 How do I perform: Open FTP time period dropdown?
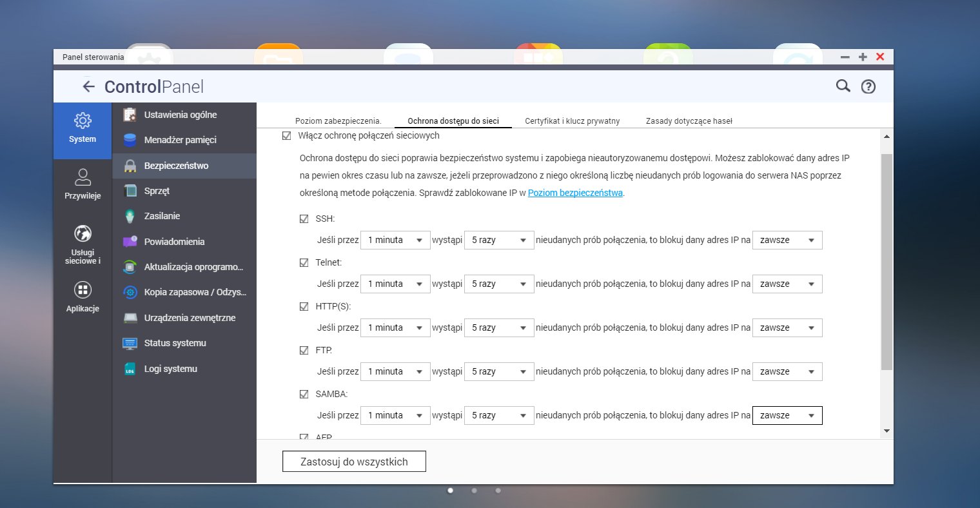(x=395, y=371)
